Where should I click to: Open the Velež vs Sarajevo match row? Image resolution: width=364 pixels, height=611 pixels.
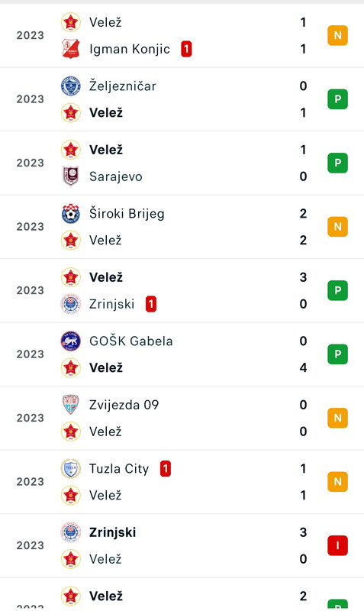click(182, 163)
